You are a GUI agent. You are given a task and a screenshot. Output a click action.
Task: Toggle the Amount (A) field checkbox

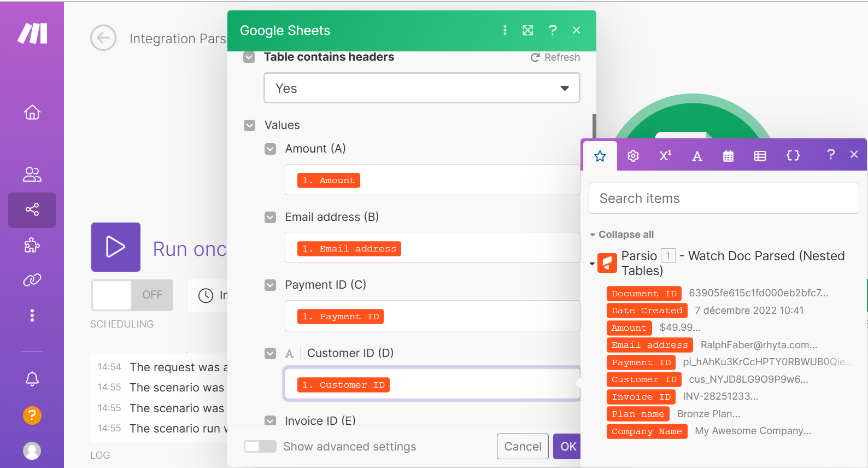tap(271, 149)
